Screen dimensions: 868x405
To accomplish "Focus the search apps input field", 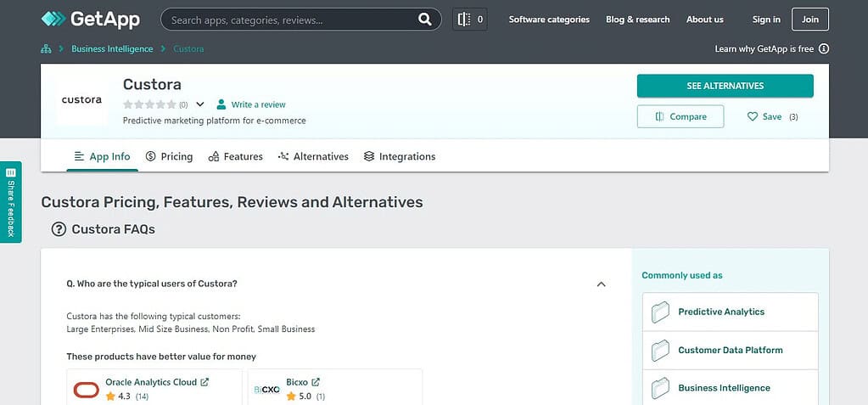I will [x=292, y=20].
